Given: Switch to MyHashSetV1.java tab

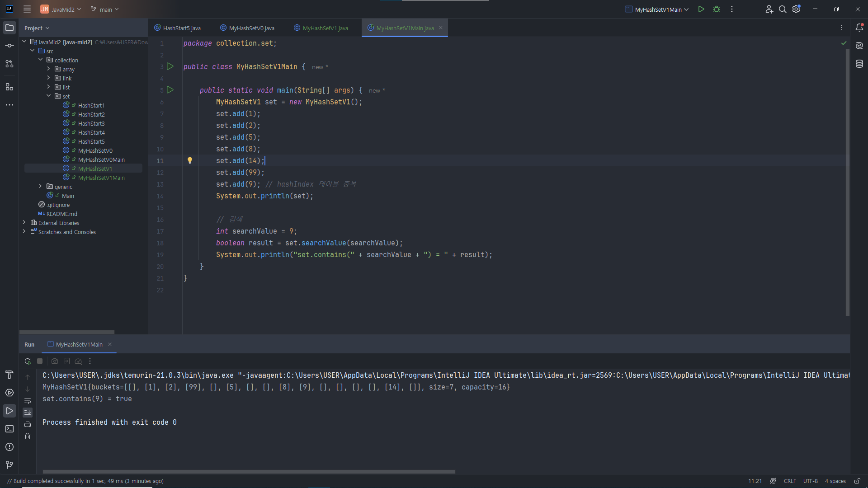Looking at the screenshot, I should 321,28.
